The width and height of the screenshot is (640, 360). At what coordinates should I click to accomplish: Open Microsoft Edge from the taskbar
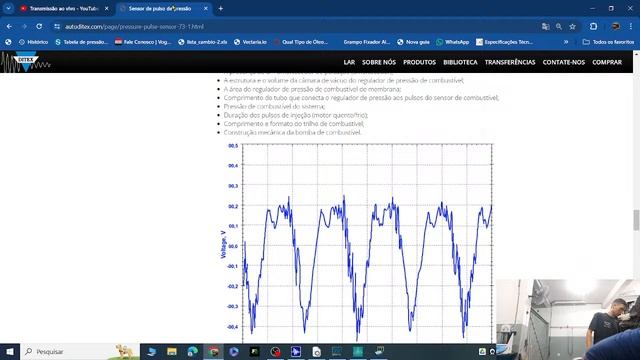pyautogui.click(x=193, y=351)
